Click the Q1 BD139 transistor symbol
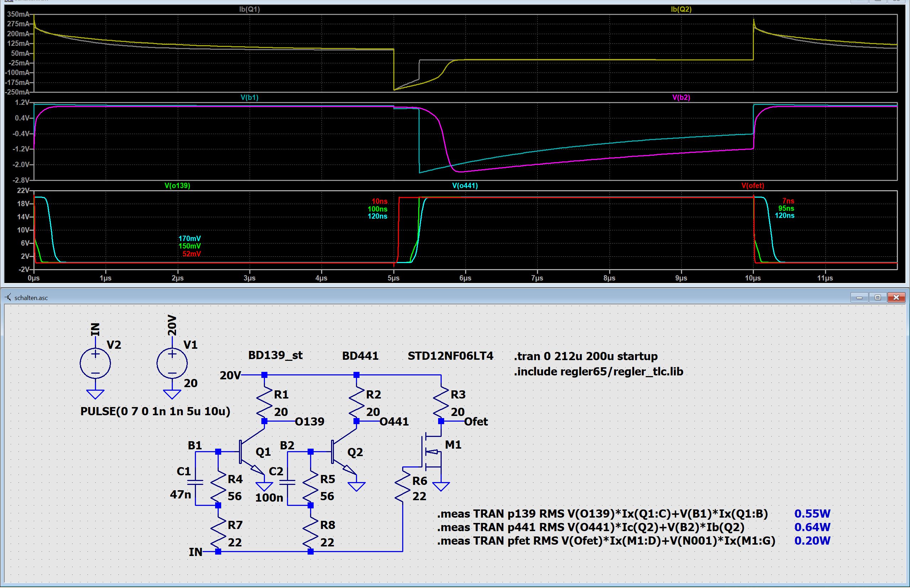Viewport: 910px width, 588px height. click(248, 453)
